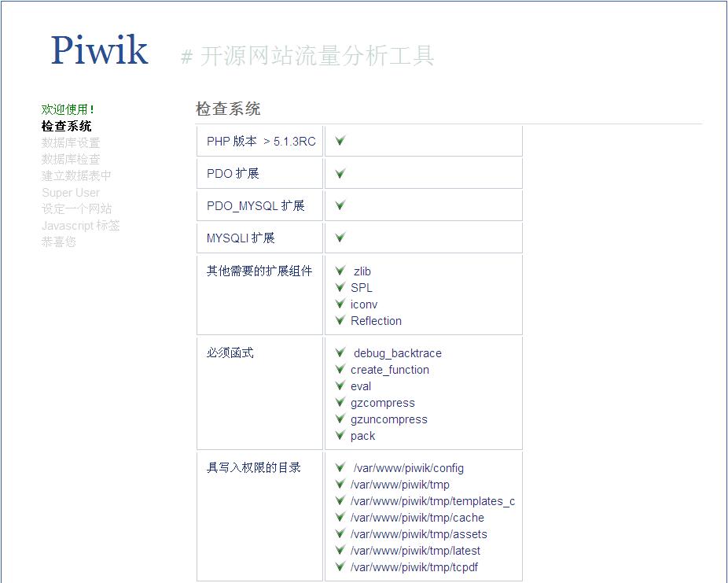Click the checkmark beside create_function
The height and width of the screenshot is (583, 728).
point(340,369)
